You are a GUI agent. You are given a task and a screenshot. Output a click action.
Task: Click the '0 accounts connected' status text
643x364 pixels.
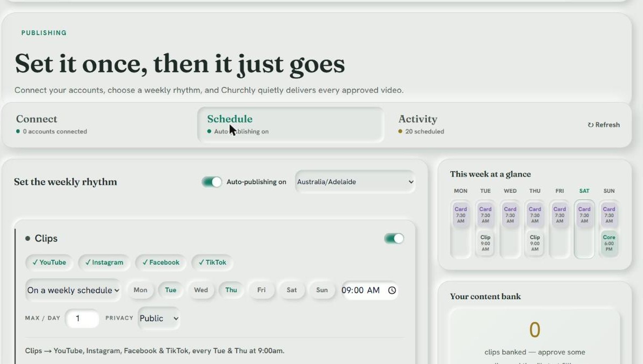(55, 132)
